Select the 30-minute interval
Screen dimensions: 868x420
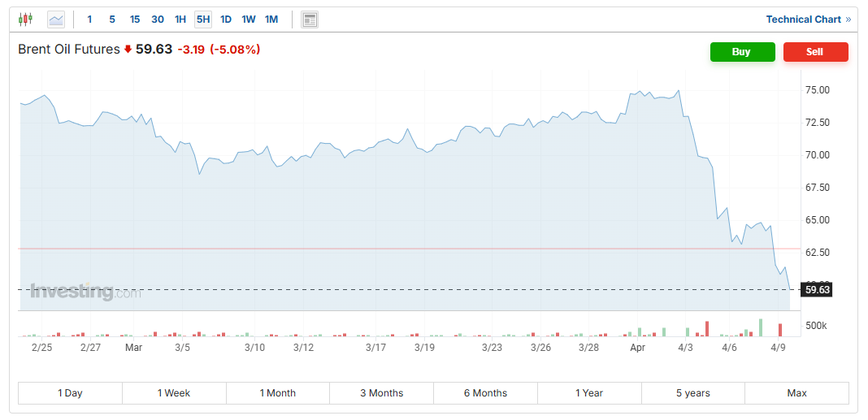pos(158,19)
